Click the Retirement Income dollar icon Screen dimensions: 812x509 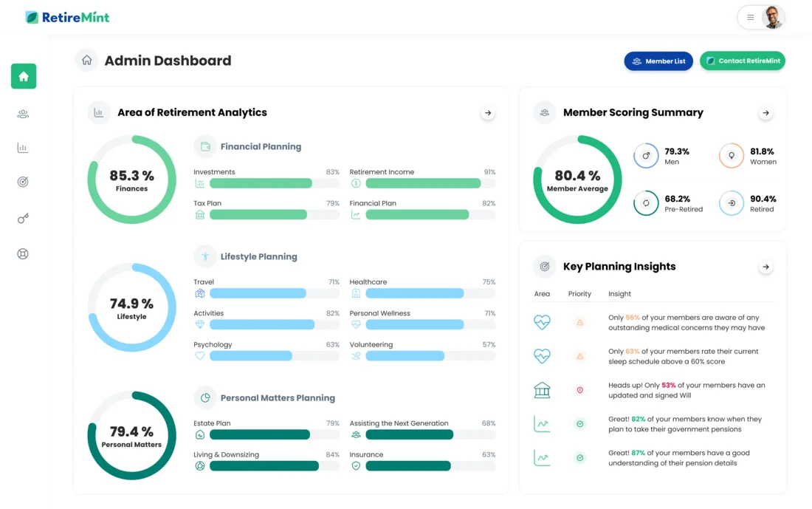356,183
